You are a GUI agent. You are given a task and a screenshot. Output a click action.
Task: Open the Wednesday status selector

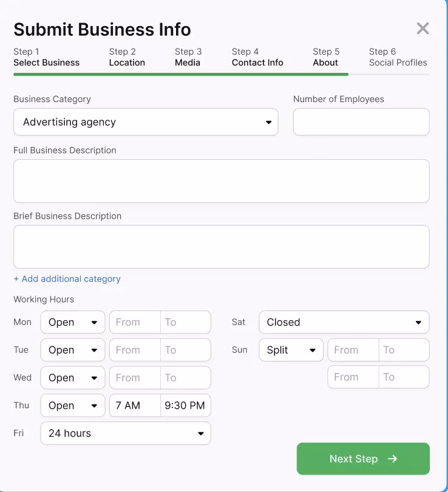point(72,377)
